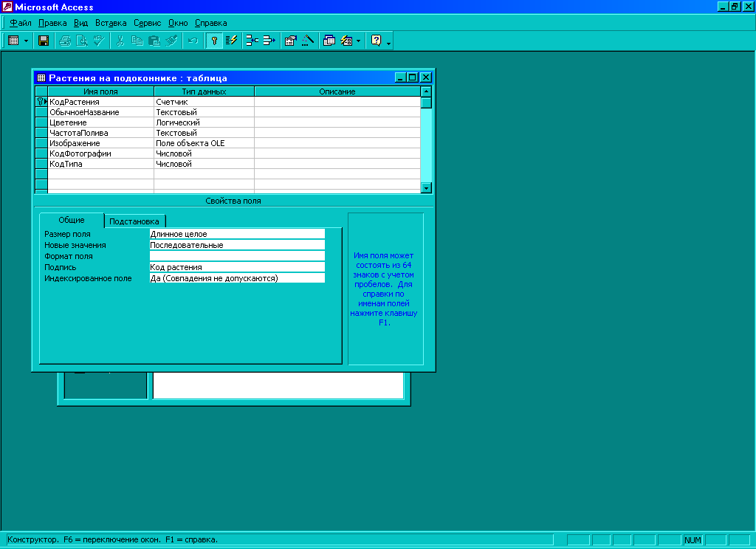The image size is (756, 549).
Task: Click the Индексированное поле value box
Action: coord(237,278)
